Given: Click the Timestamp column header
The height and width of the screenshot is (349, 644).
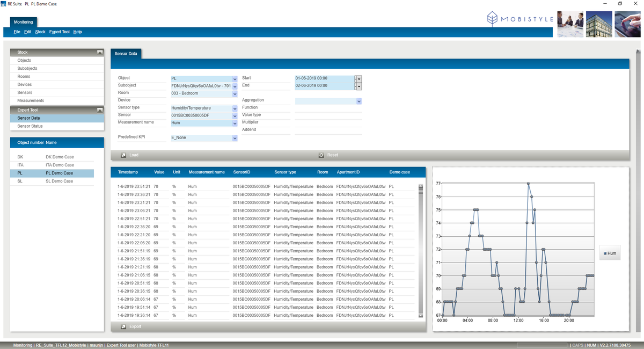Looking at the screenshot, I should pyautogui.click(x=128, y=172).
